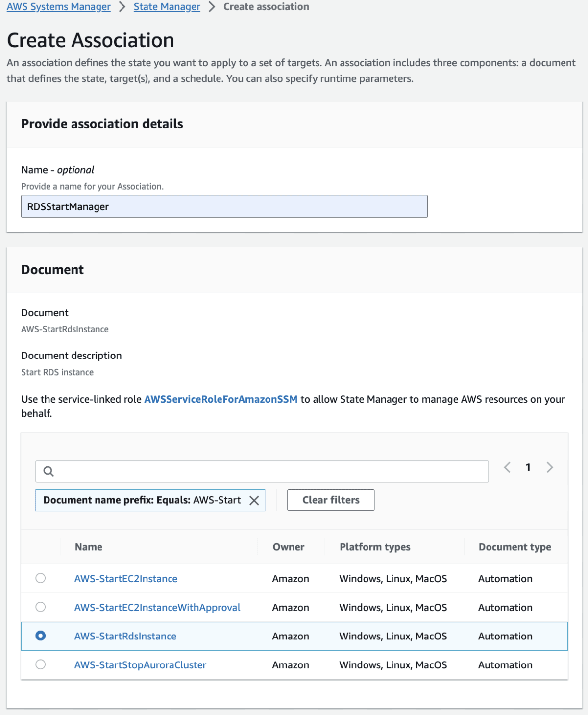Click Automation cell in AWS-StartEC2InstanceWithApproval row

tap(505, 608)
